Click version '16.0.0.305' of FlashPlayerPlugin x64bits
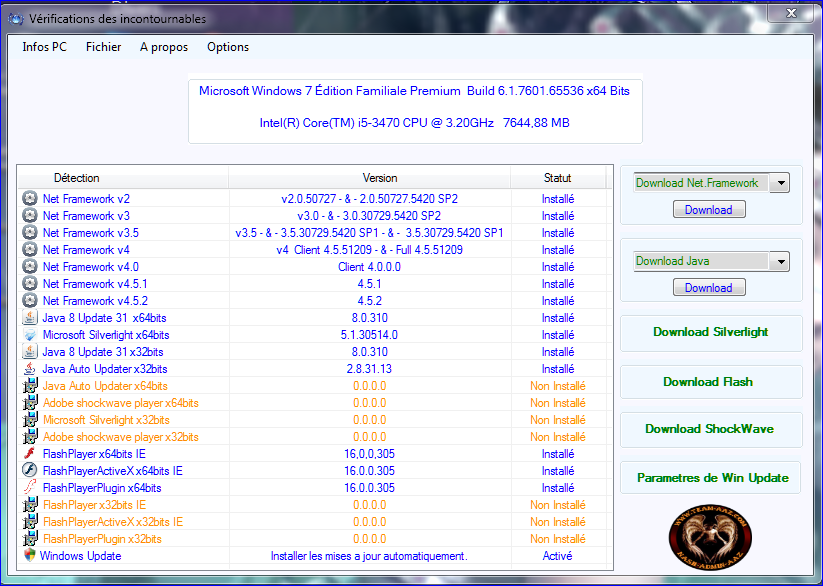 tap(370, 488)
